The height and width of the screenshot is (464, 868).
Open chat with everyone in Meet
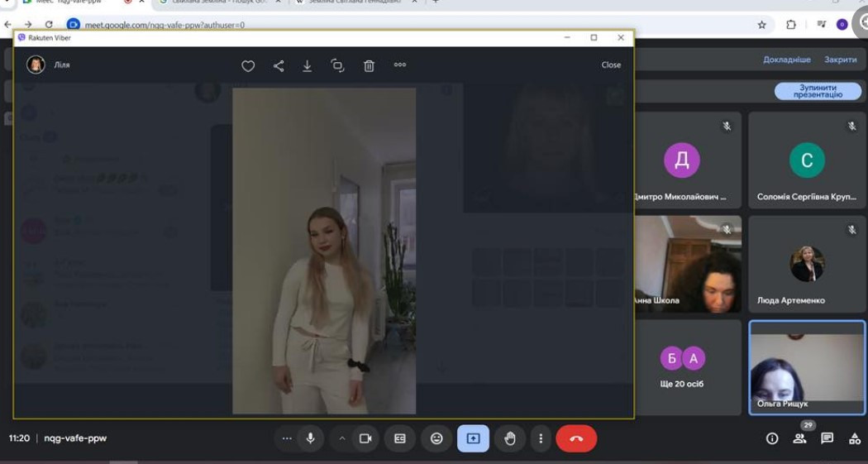tap(827, 438)
